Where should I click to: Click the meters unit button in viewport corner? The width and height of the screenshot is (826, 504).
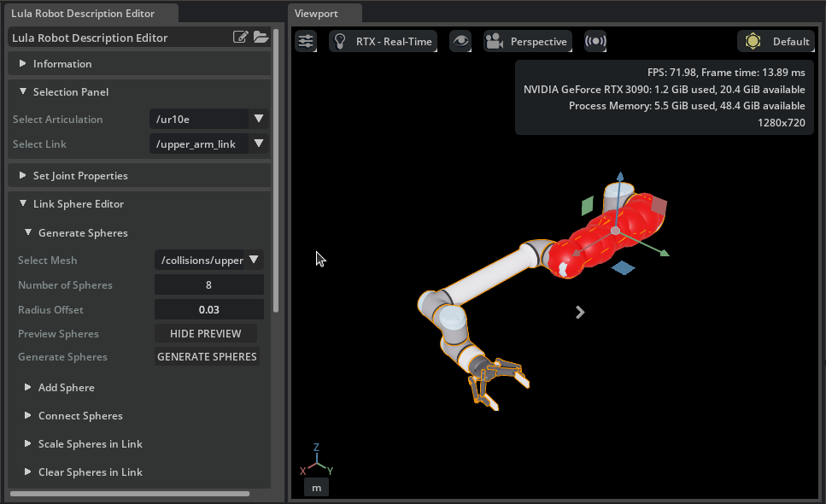(316, 487)
